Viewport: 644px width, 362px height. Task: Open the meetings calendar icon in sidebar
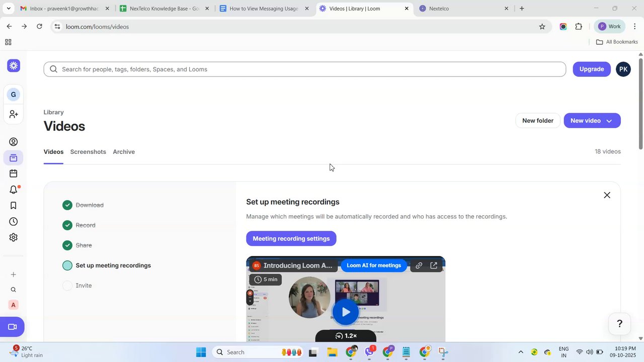(x=14, y=173)
